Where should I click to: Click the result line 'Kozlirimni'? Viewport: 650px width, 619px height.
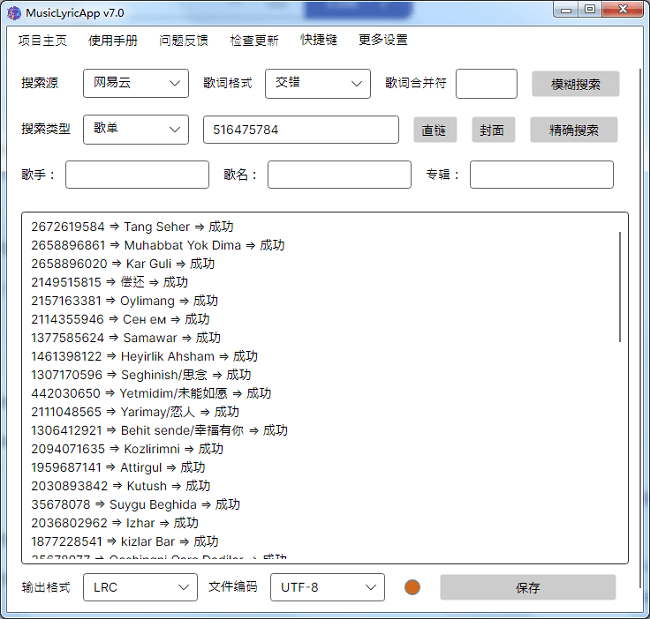(127, 449)
